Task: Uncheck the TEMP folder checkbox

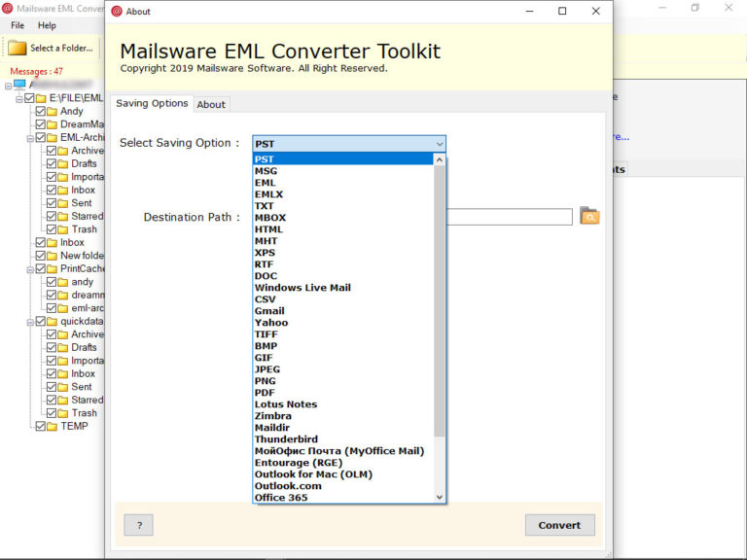Action: 41,426
